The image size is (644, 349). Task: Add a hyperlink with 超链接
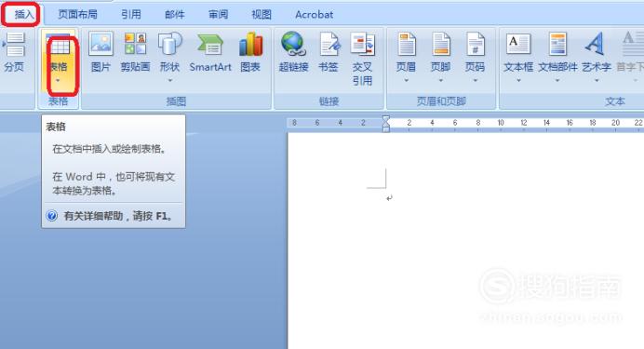293,52
